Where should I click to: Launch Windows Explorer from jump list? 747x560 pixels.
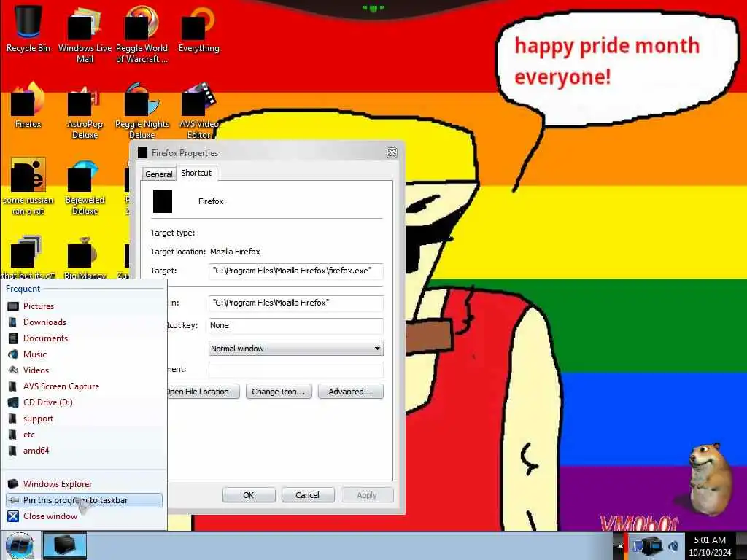[84, 484]
